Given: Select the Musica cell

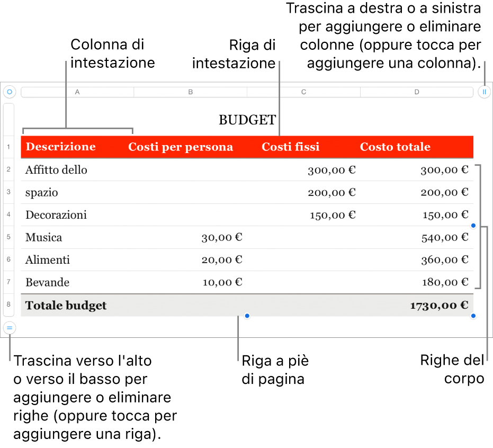Looking at the screenshot, I should pos(44,238).
